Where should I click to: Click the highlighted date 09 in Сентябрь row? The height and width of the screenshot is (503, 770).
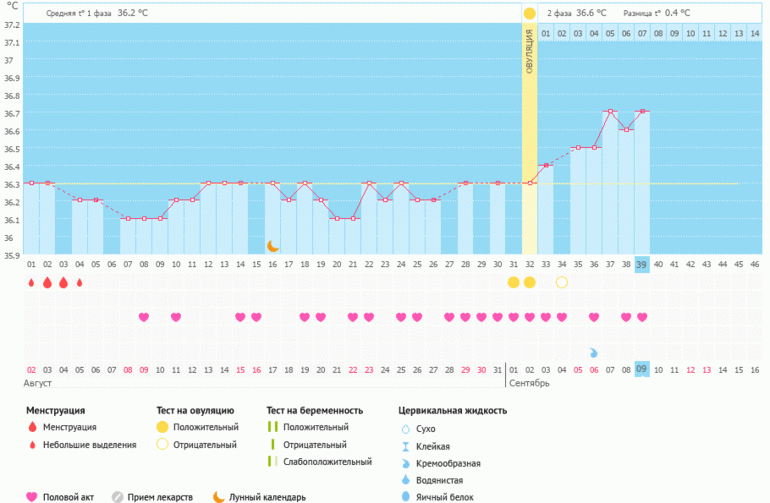[x=641, y=369]
